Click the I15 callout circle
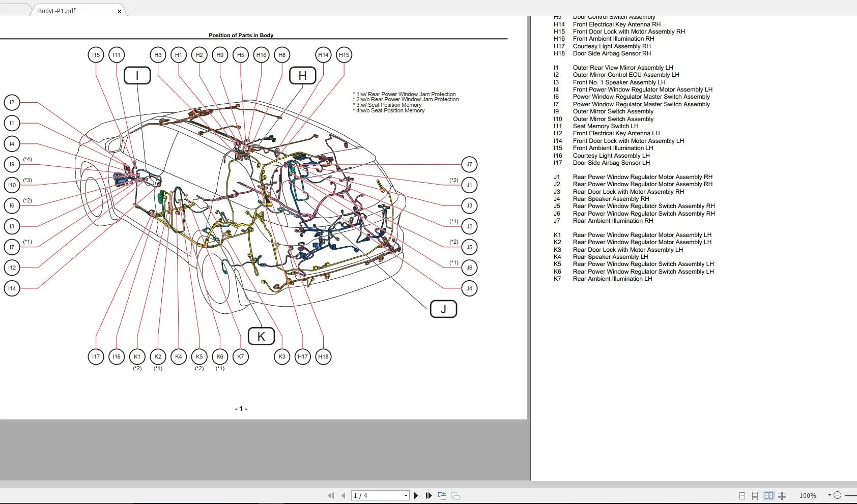857x504 pixels. [96, 55]
